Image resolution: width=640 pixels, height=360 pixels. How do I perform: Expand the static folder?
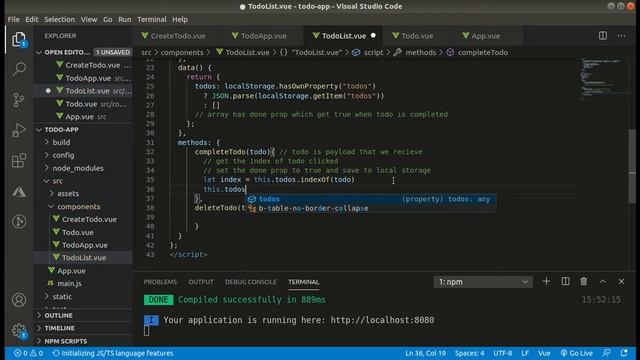(62, 296)
